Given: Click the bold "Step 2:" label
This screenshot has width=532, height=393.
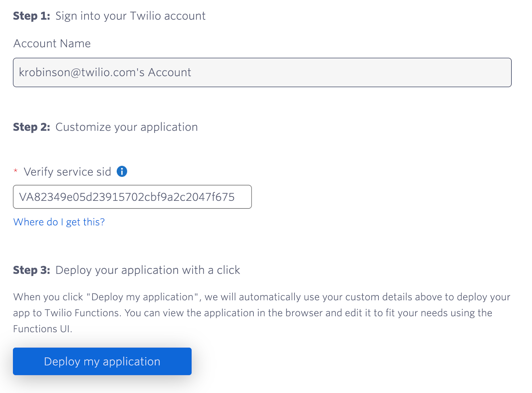Looking at the screenshot, I should pyautogui.click(x=32, y=127).
